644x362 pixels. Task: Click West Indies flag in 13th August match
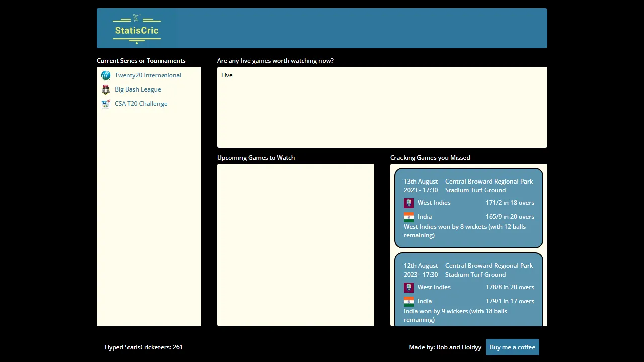tap(409, 203)
